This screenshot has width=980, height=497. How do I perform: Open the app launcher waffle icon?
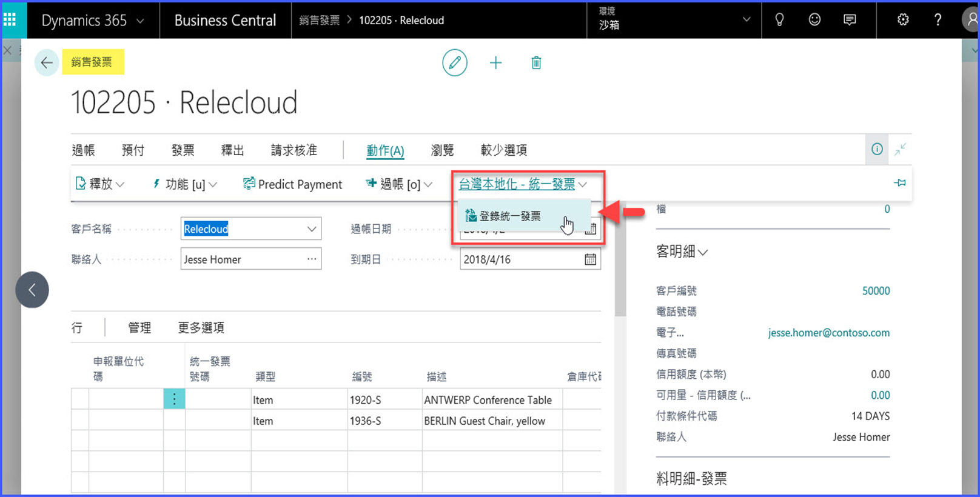coord(10,20)
